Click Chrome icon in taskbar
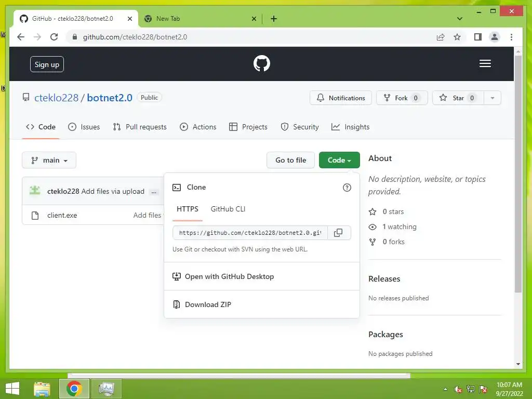The image size is (532, 399). point(74,389)
